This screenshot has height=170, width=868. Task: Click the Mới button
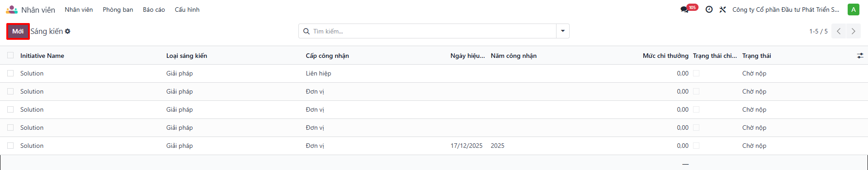click(x=18, y=31)
